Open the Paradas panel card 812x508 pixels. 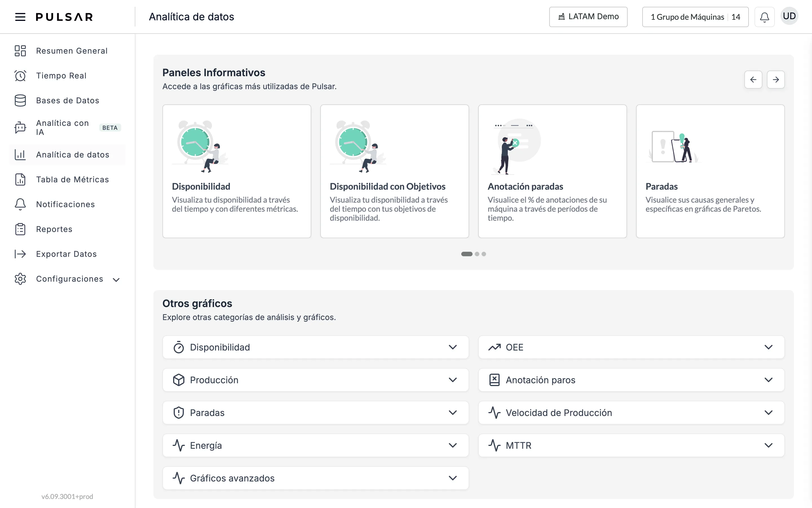[x=710, y=171]
